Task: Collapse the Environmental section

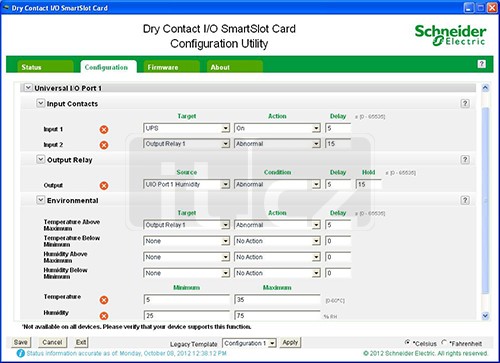Action: pyautogui.click(x=40, y=200)
